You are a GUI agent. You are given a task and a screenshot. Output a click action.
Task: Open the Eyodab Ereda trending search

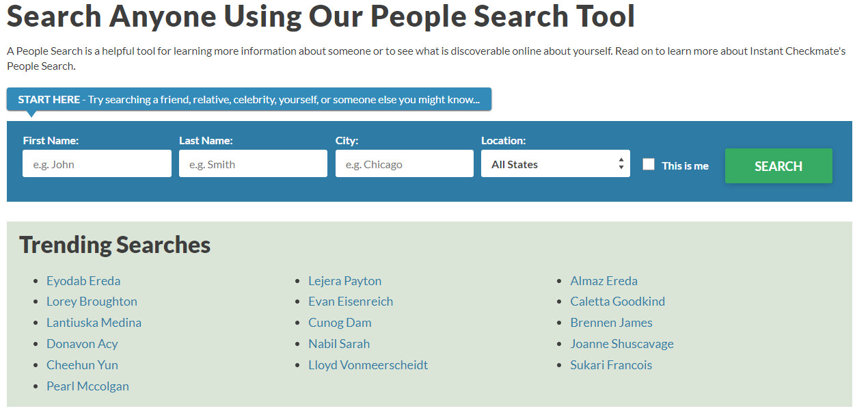[83, 280]
